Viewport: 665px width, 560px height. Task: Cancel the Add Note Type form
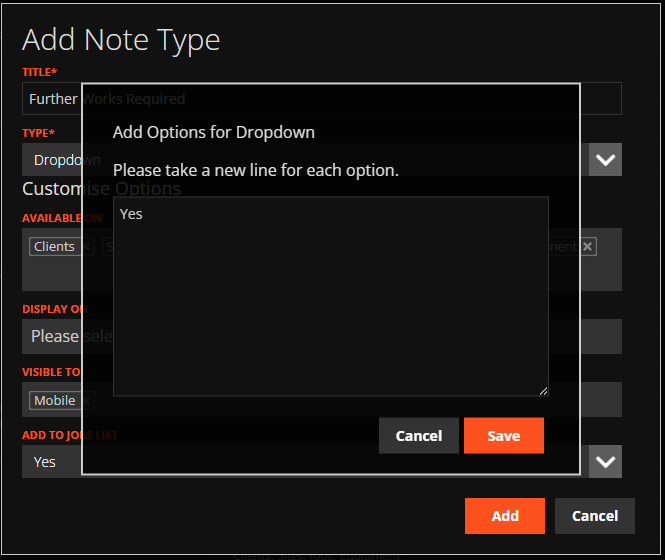(595, 515)
